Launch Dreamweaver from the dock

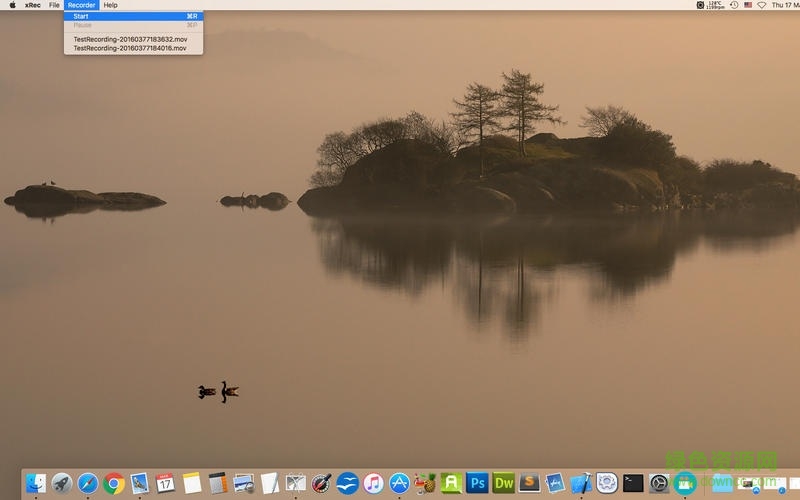click(504, 483)
